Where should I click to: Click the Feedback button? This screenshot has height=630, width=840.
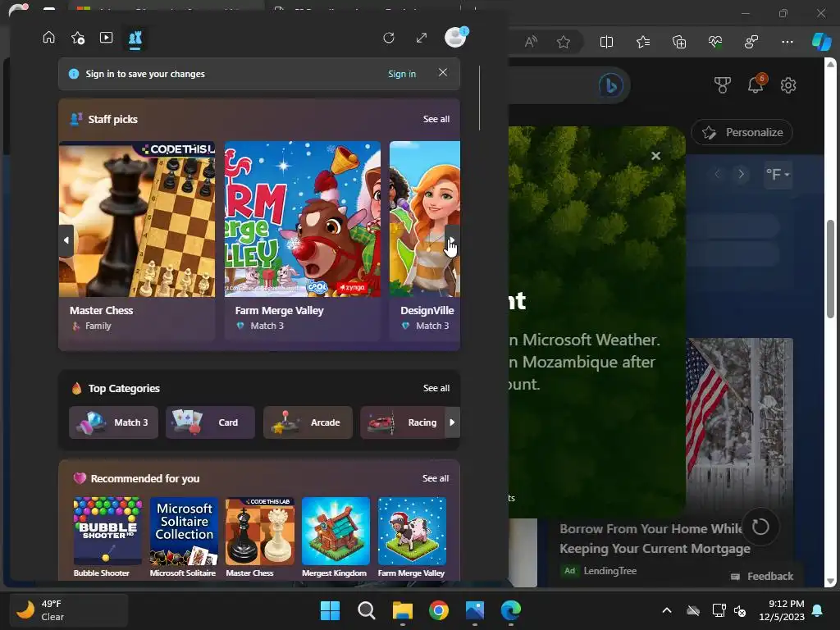coord(762,577)
